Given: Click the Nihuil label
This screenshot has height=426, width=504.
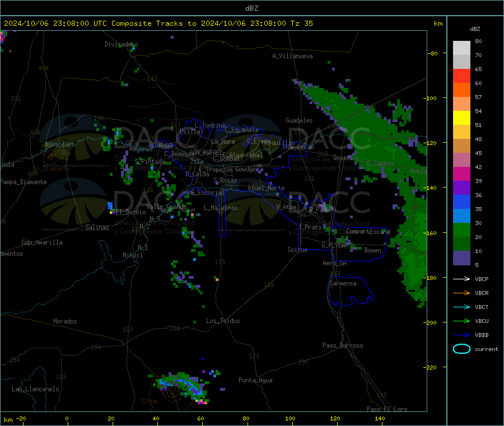Looking at the screenshot, I should pyautogui.click(x=133, y=255).
